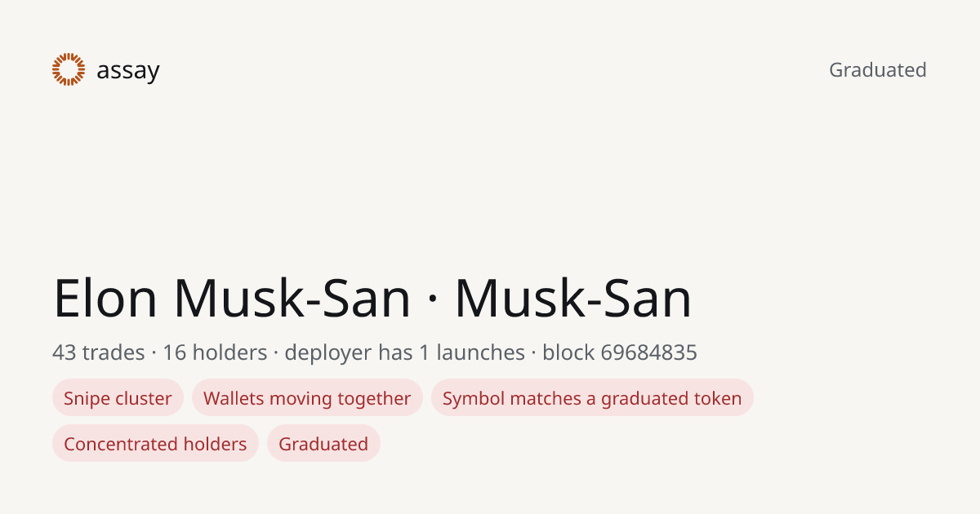
Task: Click the Elon Musk-San token name heading
Action: point(232,298)
